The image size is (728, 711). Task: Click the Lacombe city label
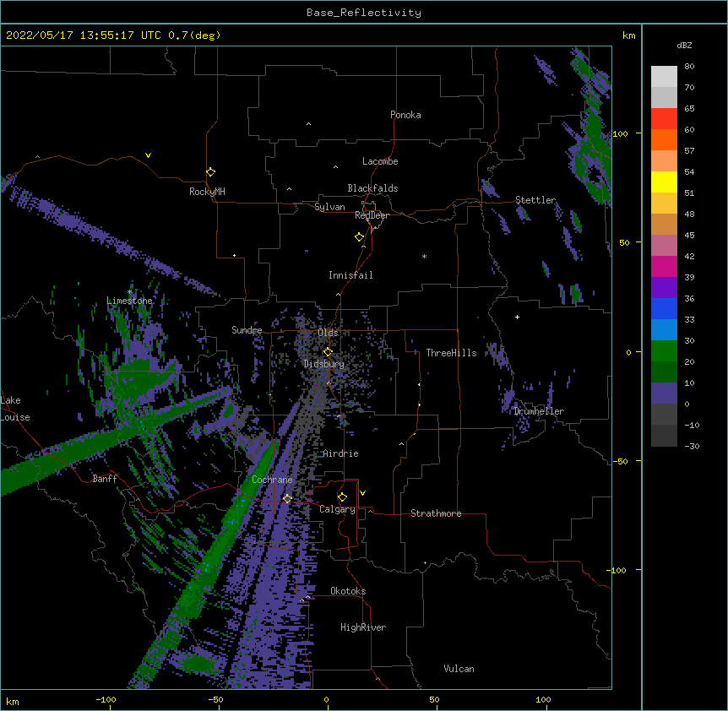click(x=380, y=161)
